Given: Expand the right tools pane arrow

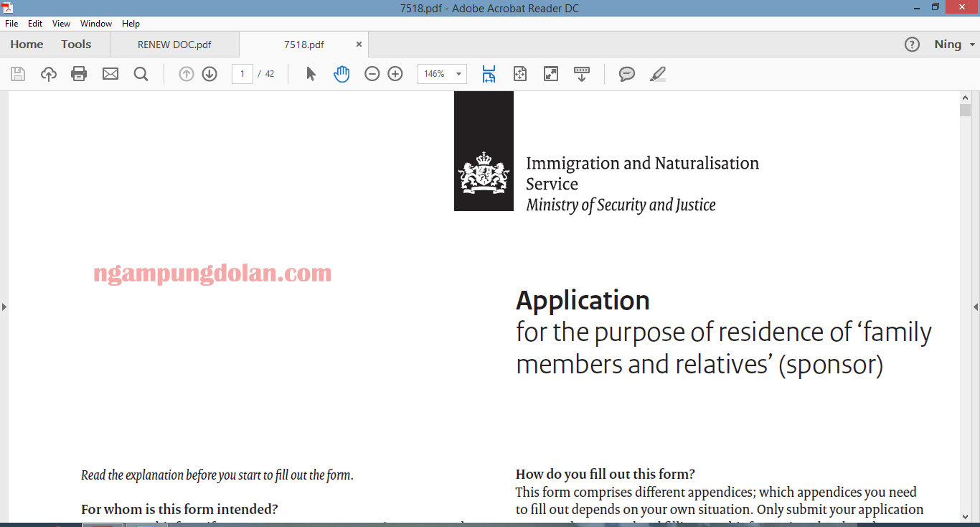Looking at the screenshot, I should [976, 307].
